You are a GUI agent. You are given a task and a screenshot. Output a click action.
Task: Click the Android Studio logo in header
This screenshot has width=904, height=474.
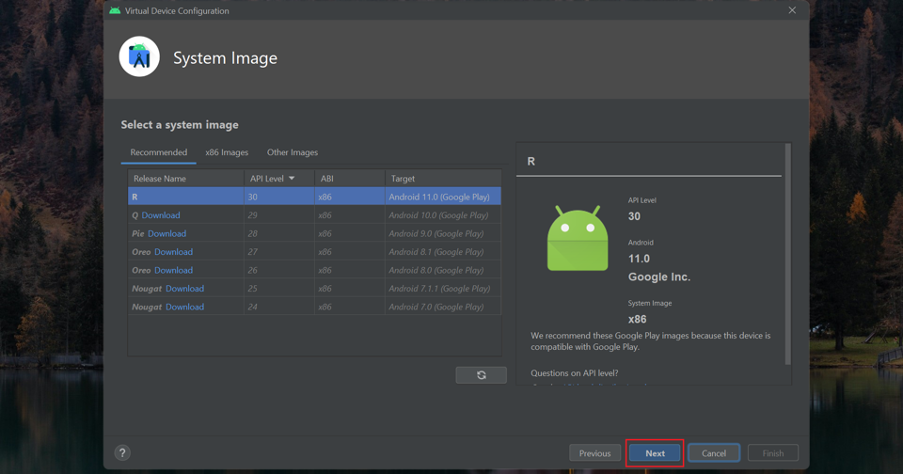139,57
